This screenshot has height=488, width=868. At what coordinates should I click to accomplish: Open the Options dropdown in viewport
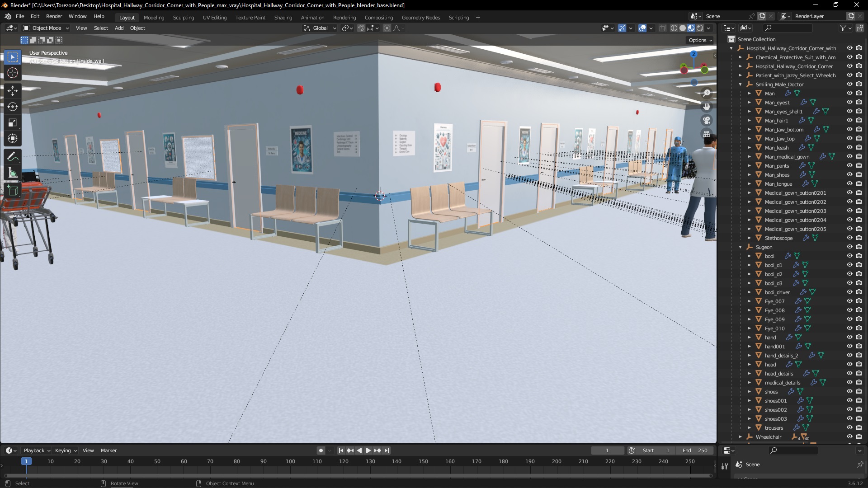[x=700, y=40]
